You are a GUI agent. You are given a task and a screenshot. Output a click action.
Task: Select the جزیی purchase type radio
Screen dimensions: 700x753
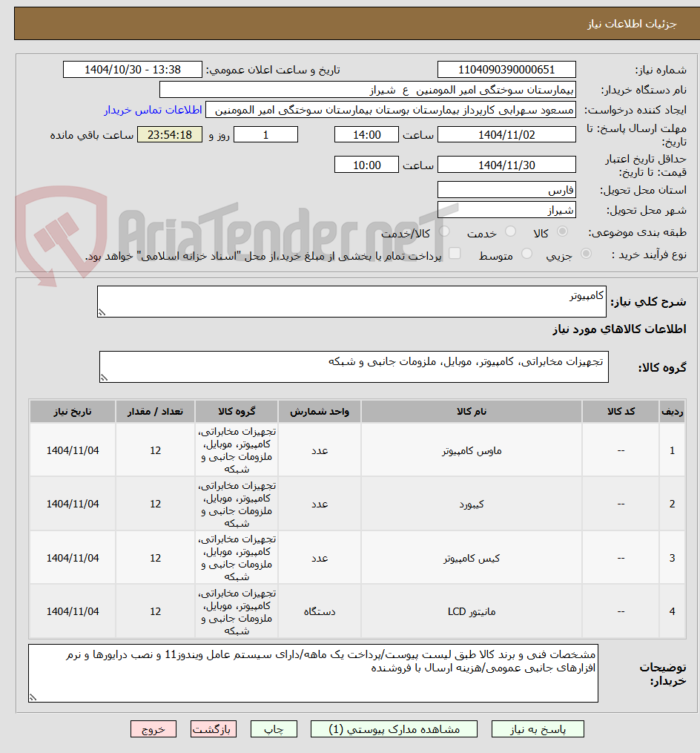586,254
